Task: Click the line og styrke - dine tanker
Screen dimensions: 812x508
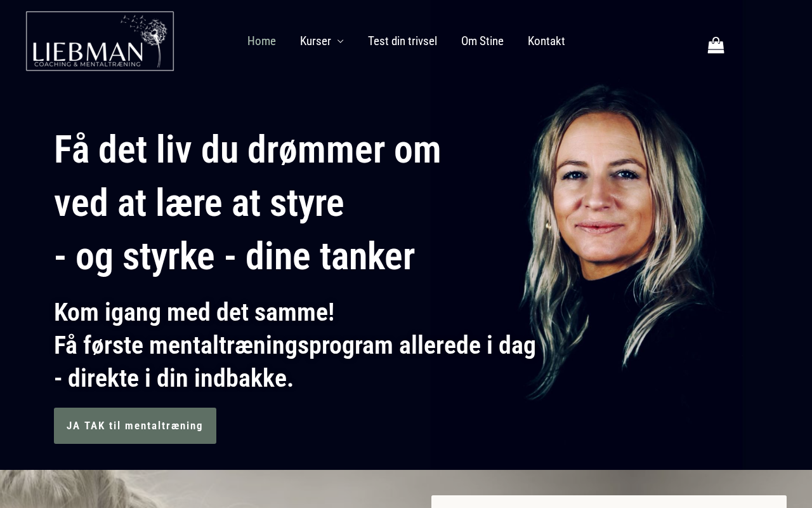Action: click(x=235, y=257)
